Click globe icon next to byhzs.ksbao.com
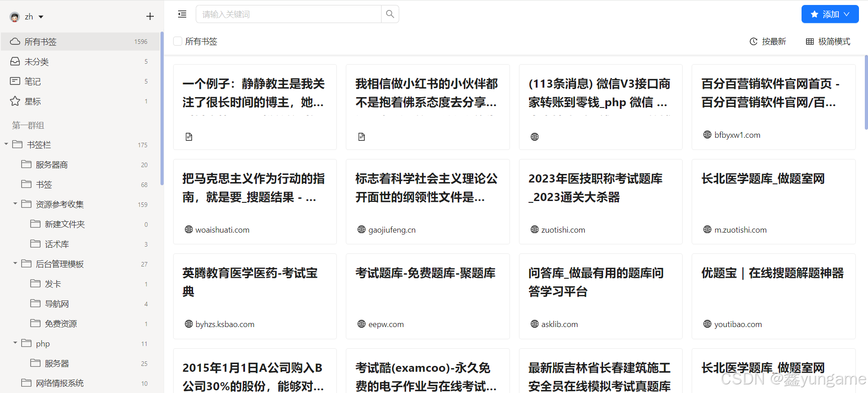868x393 pixels. (x=189, y=324)
